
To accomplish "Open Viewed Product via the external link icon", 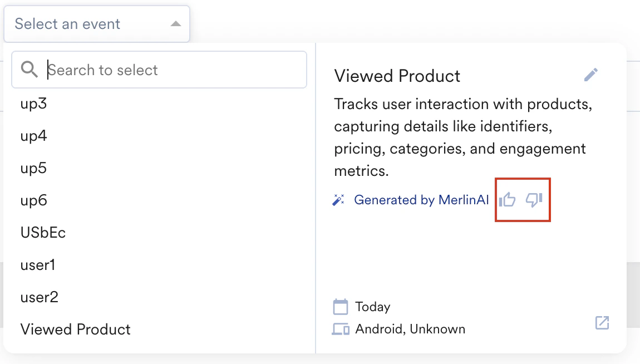I will pos(602,322).
